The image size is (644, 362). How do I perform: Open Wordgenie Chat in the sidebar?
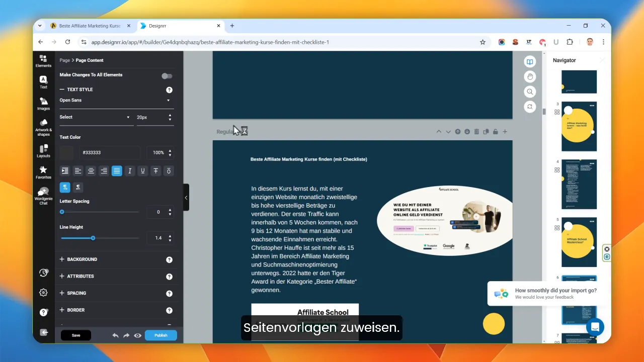pos(43,196)
